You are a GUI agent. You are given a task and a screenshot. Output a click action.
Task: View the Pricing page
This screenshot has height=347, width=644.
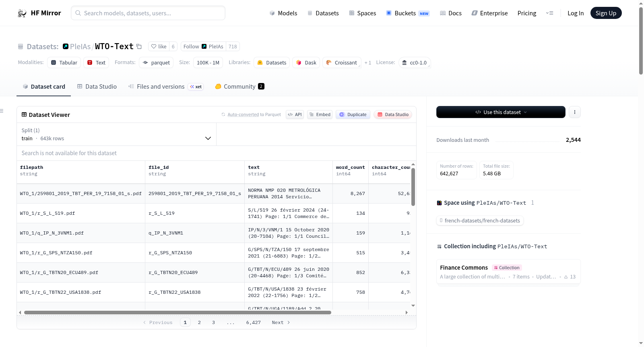[527, 13]
